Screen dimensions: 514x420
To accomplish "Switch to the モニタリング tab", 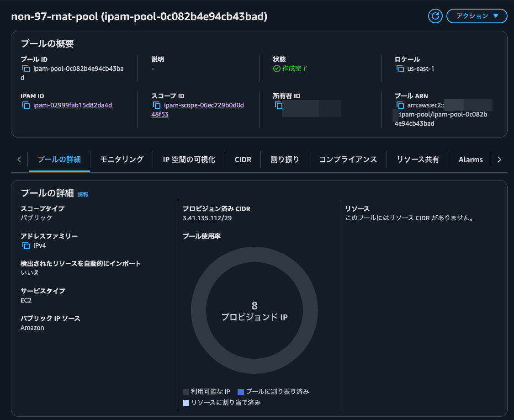I will coord(121,159).
